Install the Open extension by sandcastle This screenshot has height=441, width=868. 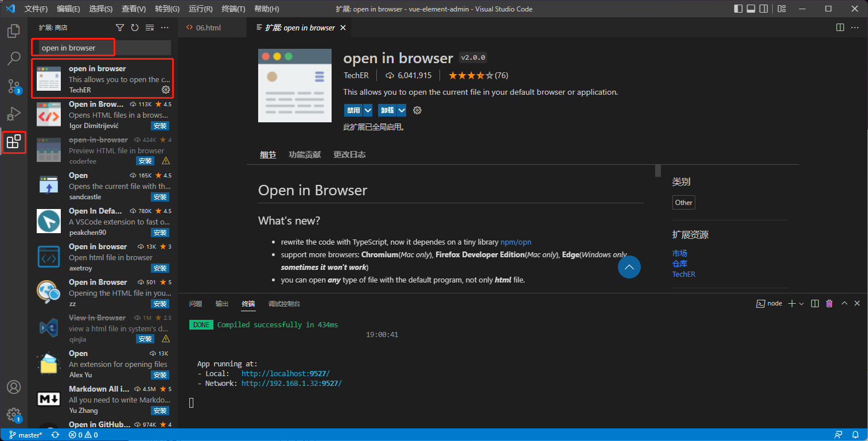(x=160, y=197)
